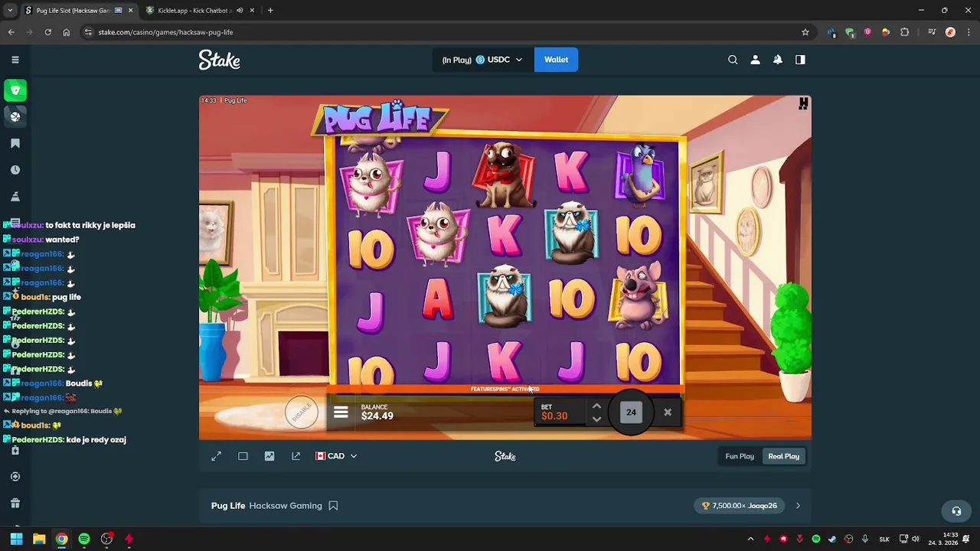This screenshot has height=551, width=980.
Task: Open the notifications bell in Stake header
Action: tap(778, 60)
